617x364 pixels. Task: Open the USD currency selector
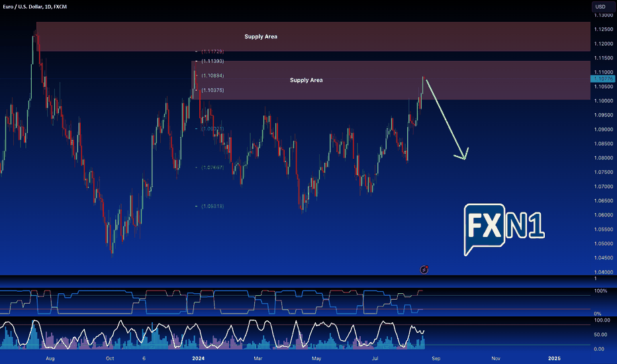[603, 7]
